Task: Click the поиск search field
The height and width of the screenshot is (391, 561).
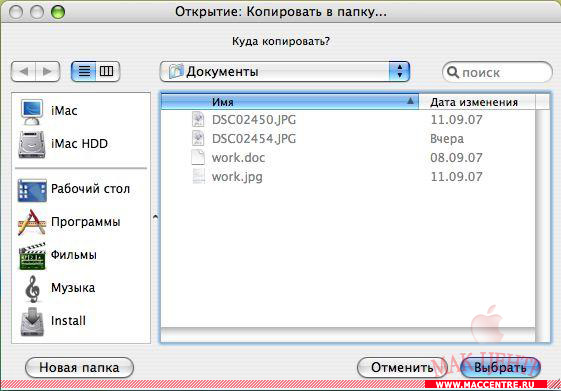Action: click(497, 72)
